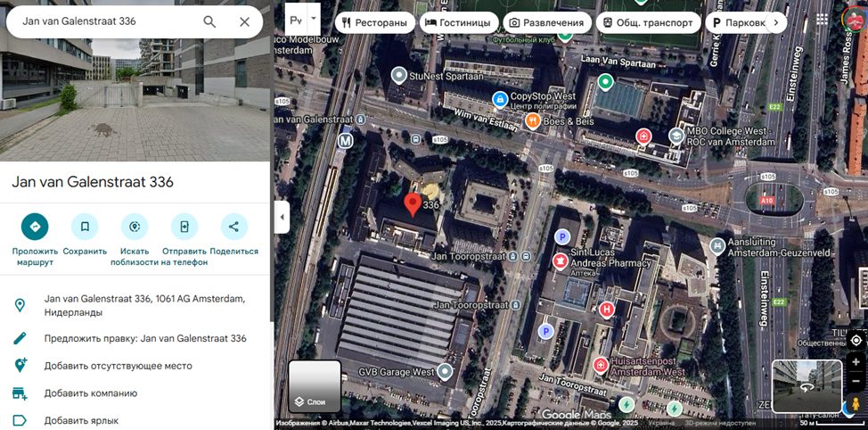Toggle map layers with Слои tile
This screenshot has height=430, width=868.
tap(315, 386)
